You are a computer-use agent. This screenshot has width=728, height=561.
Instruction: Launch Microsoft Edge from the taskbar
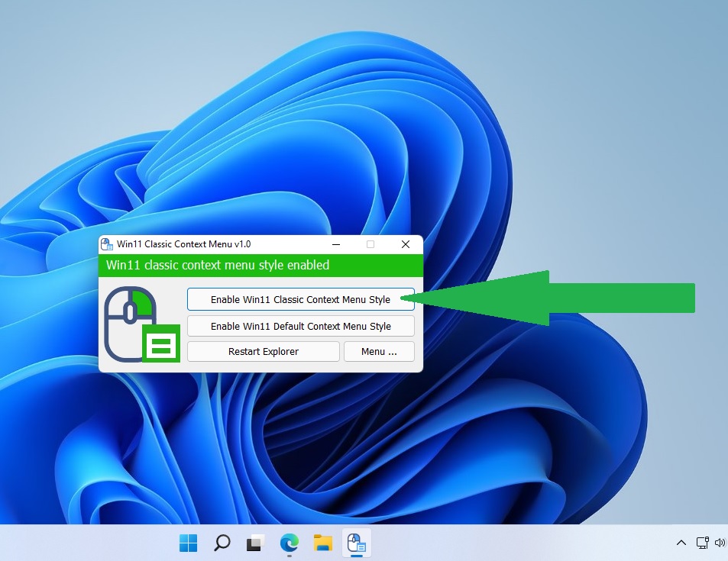coord(289,543)
